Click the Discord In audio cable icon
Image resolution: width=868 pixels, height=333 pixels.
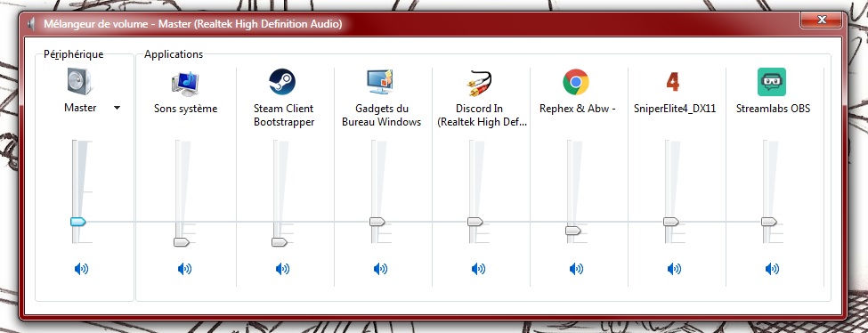click(x=478, y=83)
